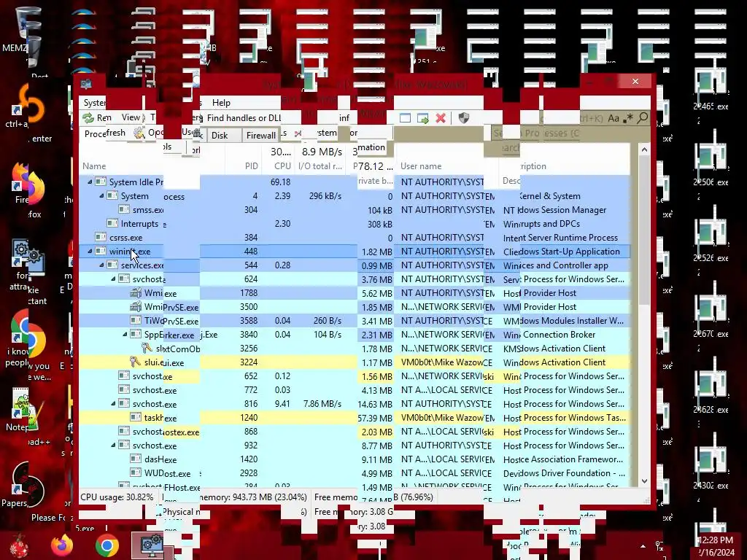
Task: Click the slui.exe key icon, PID 3224
Action: click(x=136, y=362)
